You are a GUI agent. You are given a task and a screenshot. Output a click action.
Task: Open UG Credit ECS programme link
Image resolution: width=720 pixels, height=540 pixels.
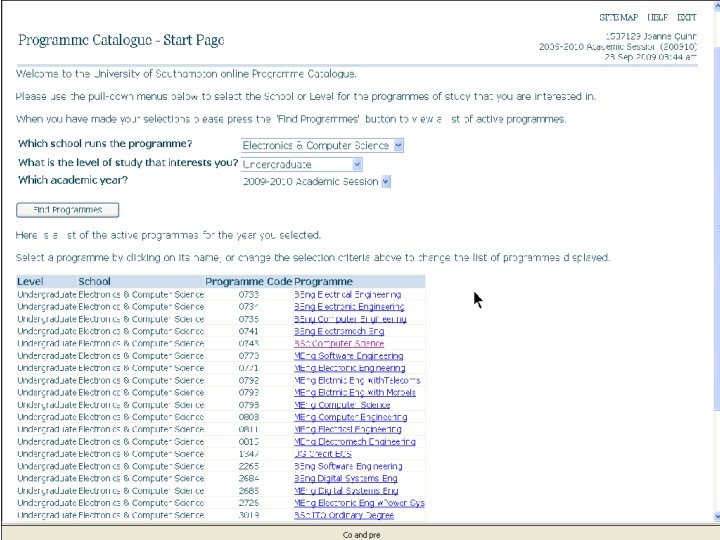click(323, 454)
